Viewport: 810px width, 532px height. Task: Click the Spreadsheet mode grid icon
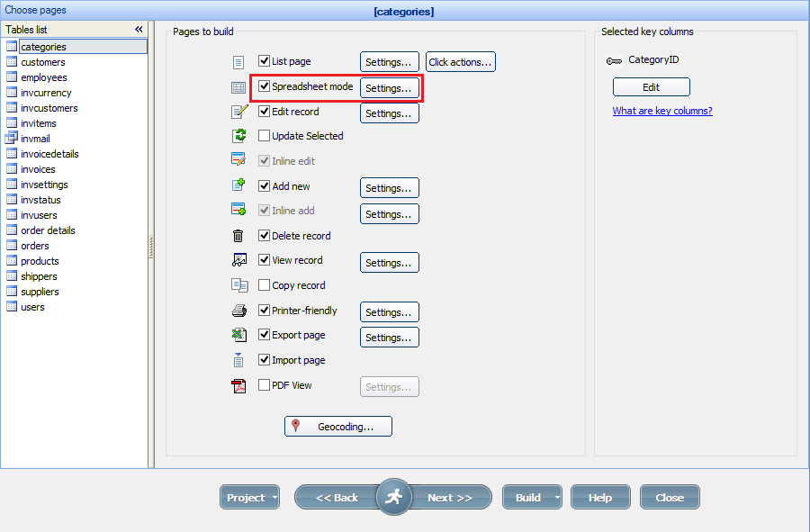click(238, 87)
